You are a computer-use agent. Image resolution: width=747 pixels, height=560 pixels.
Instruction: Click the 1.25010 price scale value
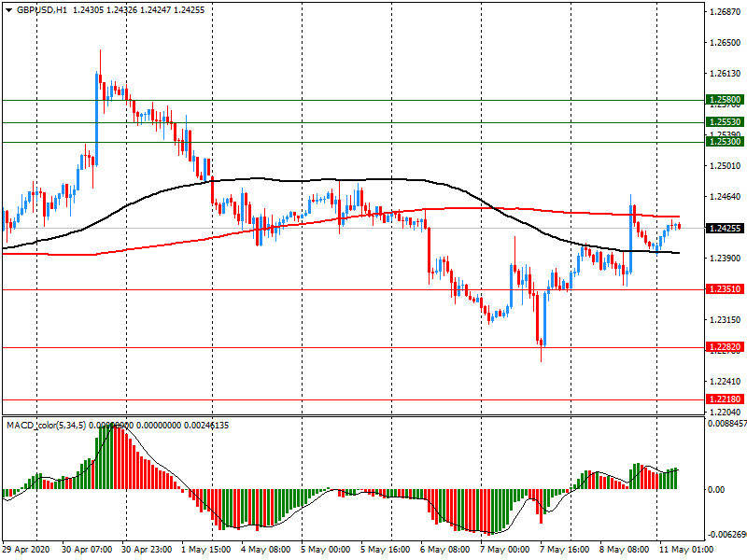pos(726,166)
